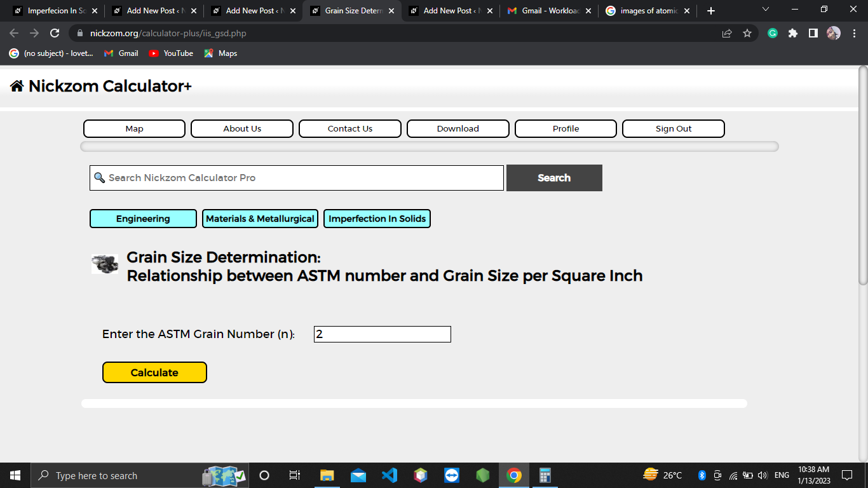This screenshot has height=488, width=868.
Task: Open a new browser tab
Action: coord(710,11)
